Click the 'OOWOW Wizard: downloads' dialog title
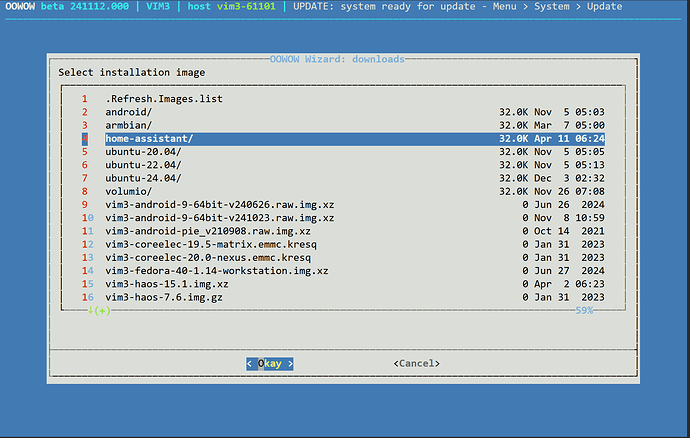This screenshot has height=438, width=690. click(x=337, y=59)
